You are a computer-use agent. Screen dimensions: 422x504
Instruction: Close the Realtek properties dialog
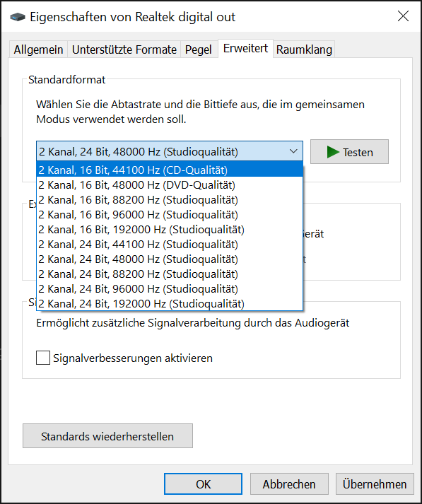coord(403,16)
